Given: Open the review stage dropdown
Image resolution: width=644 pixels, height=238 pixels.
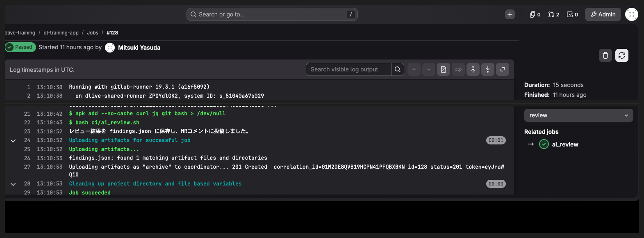Looking at the screenshot, I should pos(579,115).
